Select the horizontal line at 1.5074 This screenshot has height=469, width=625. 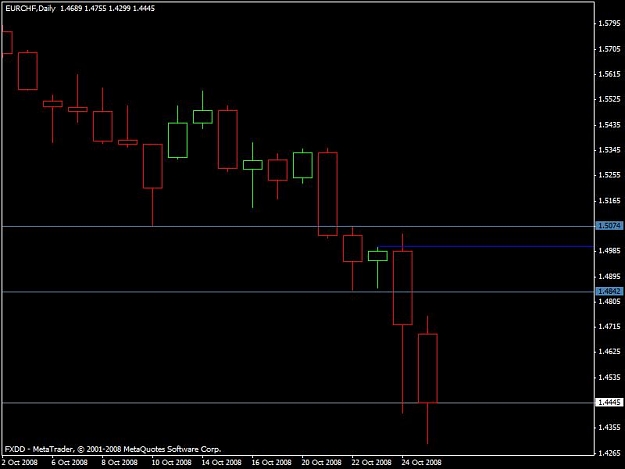(298, 226)
